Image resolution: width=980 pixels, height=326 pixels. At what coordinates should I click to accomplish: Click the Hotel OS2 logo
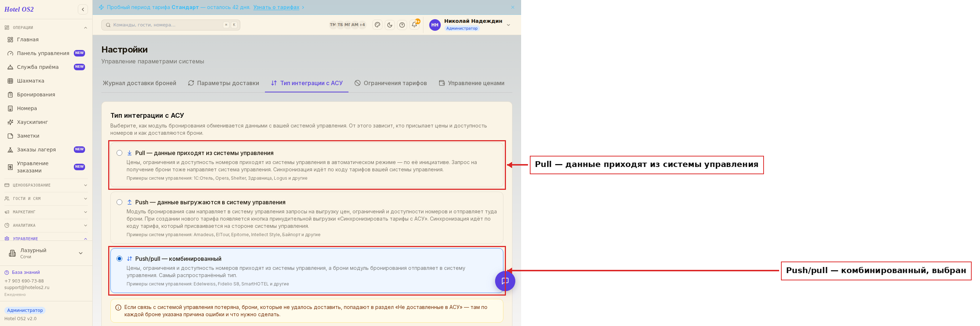coord(19,9)
